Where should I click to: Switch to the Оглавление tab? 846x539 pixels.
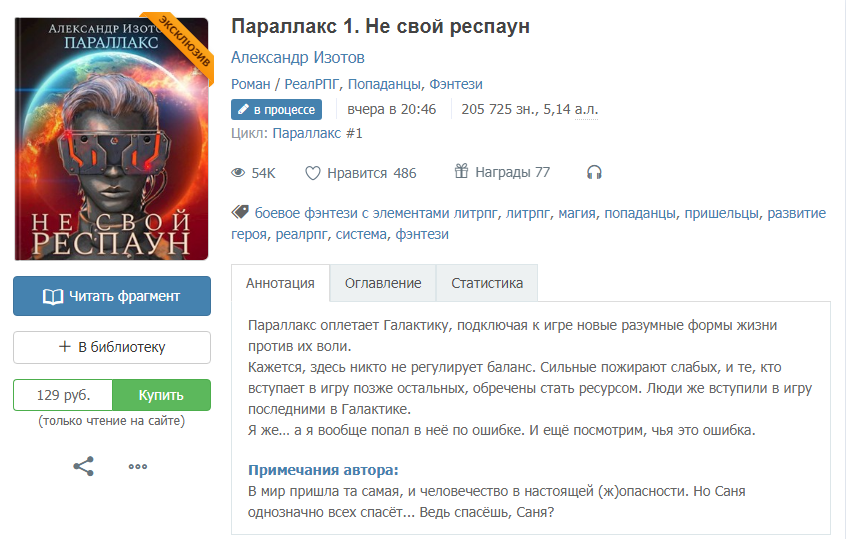point(383,283)
